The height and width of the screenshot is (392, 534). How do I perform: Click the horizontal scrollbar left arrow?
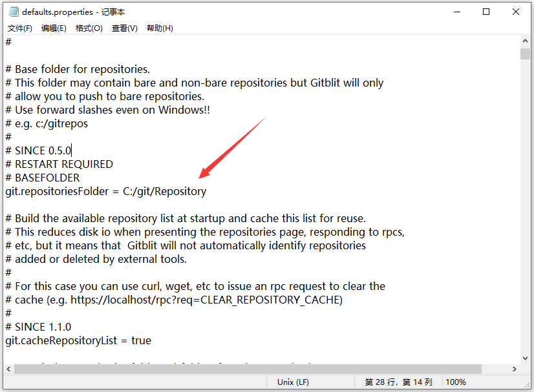(x=8, y=369)
